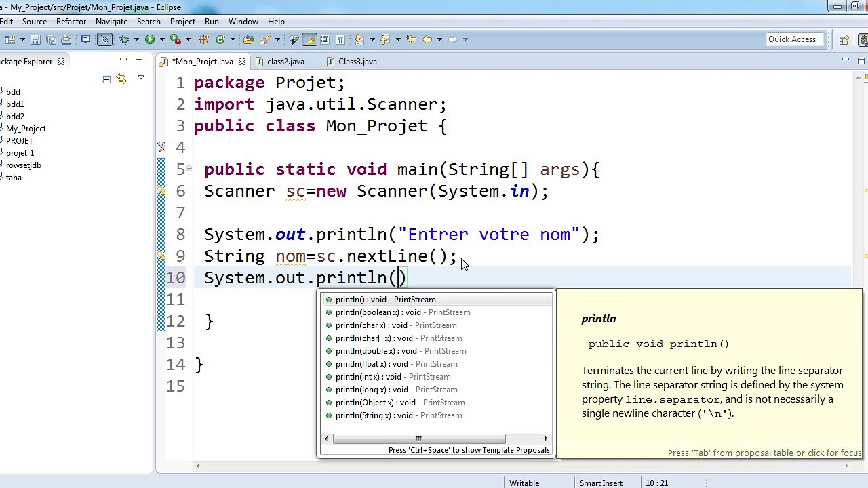868x488 pixels.
Task: Click the proposal list horizontal scrollbar
Action: tap(419, 439)
